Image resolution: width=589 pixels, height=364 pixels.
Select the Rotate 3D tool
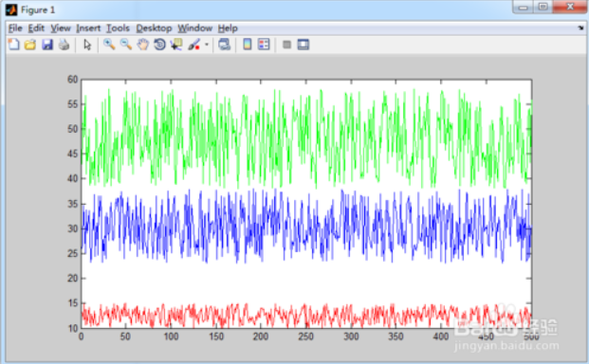(x=159, y=45)
